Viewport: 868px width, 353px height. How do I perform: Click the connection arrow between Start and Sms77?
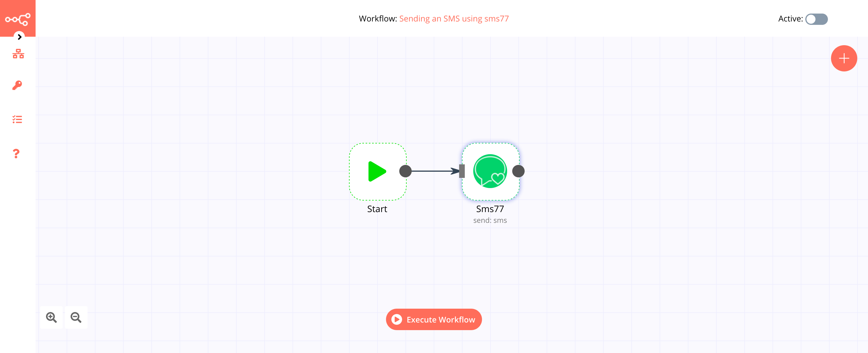tap(433, 171)
